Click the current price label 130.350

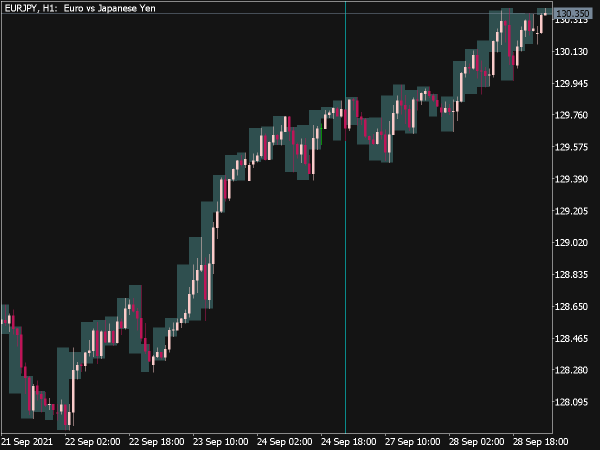(572, 14)
